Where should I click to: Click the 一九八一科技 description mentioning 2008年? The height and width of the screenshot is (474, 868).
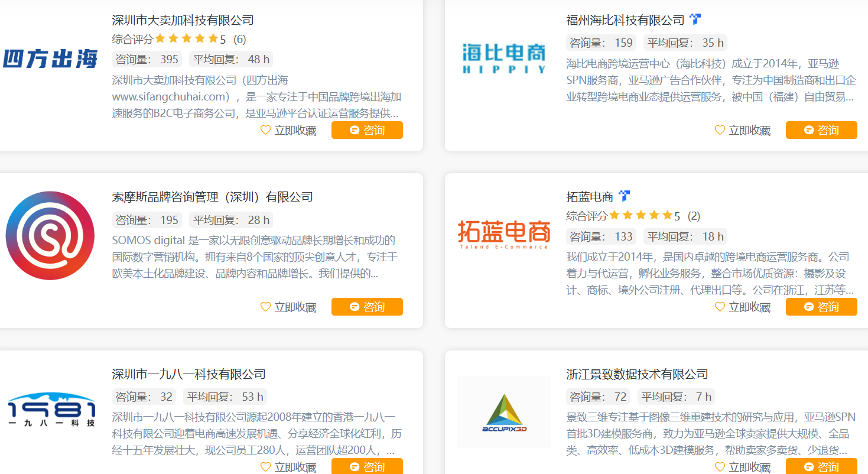(x=256, y=434)
